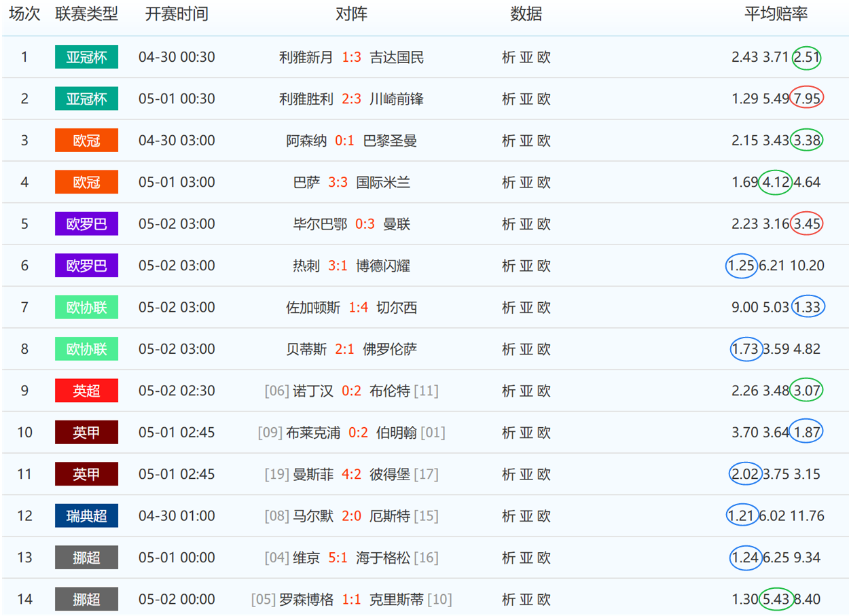Click the 05-02 02:30 kickoff time
This screenshot has height=616, width=849.
click(x=177, y=391)
